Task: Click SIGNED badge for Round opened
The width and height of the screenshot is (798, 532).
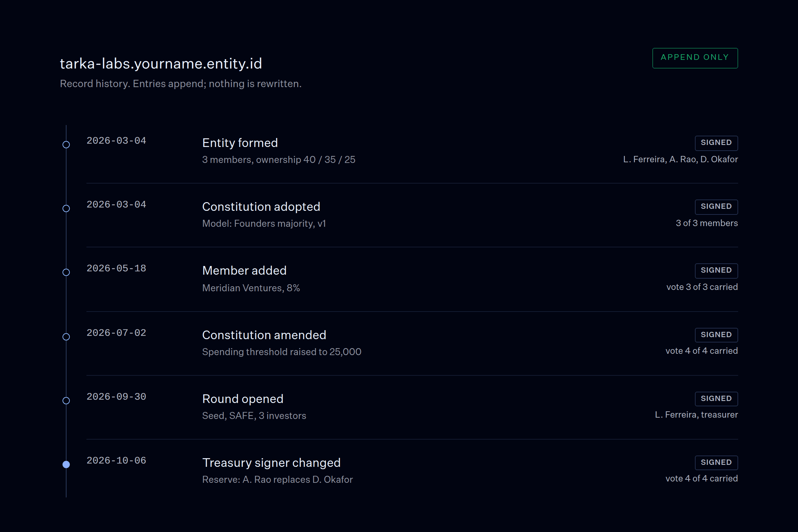Action: click(x=716, y=399)
